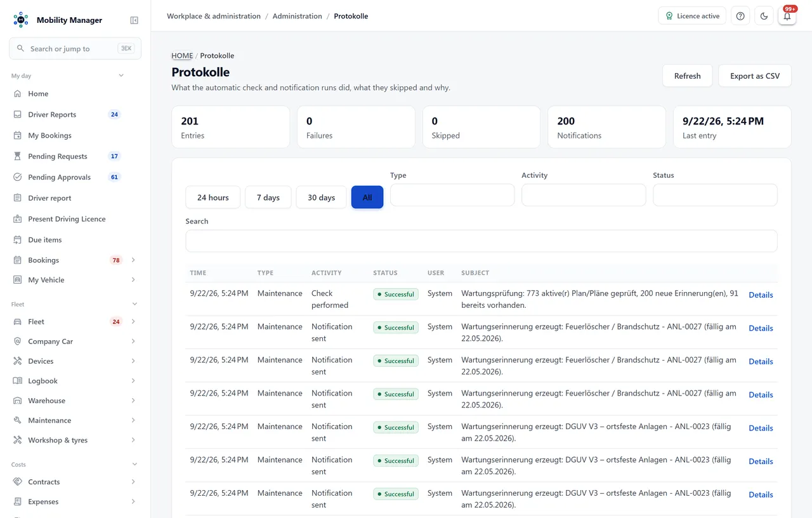Open notifications bell icon
Screen dimensions: 812x518
pyautogui.click(x=787, y=16)
